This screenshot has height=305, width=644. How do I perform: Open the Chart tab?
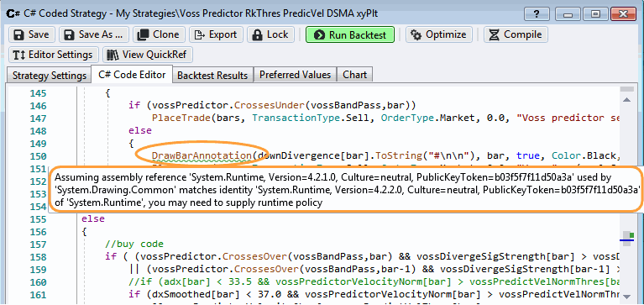pos(355,75)
